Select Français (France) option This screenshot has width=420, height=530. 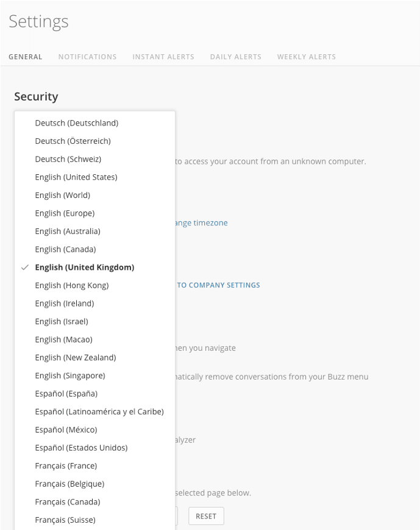66,466
